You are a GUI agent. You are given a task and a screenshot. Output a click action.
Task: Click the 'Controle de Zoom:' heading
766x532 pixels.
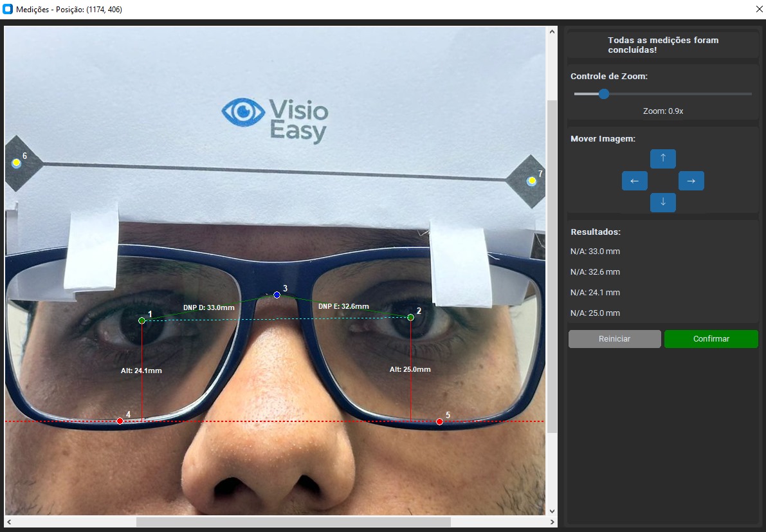[609, 76]
